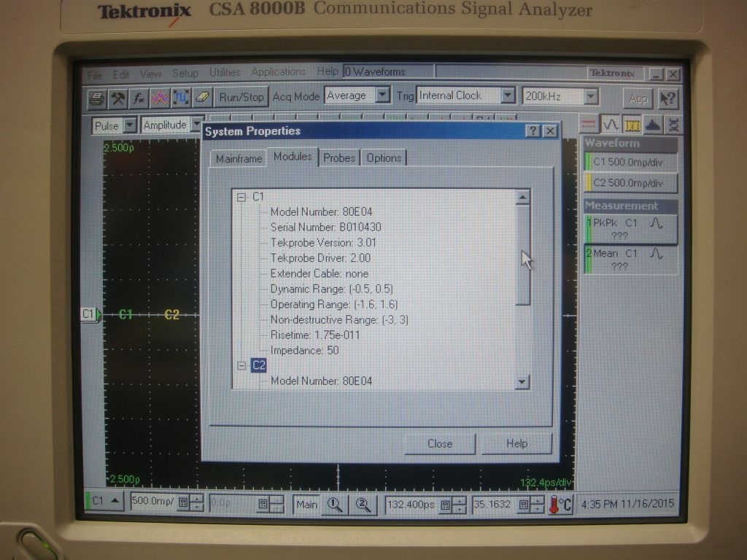747x560 pixels.
Task: Open the Amplitude measurement category dropdown
Action: coord(196,125)
